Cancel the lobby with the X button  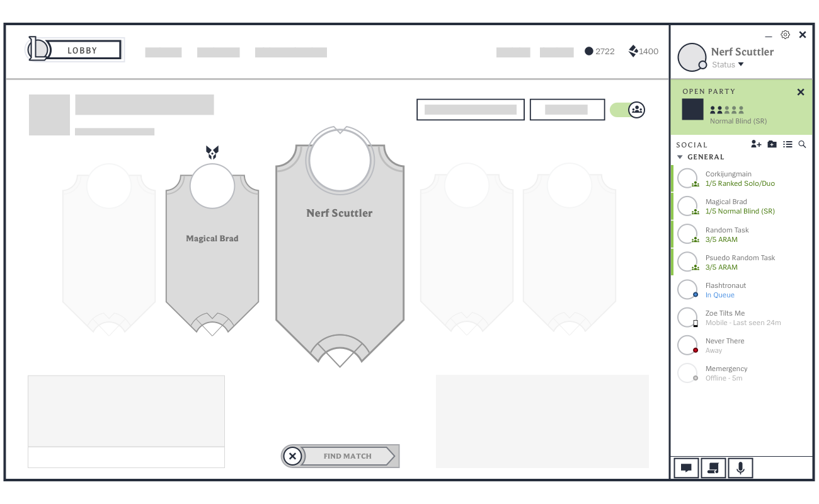point(292,456)
